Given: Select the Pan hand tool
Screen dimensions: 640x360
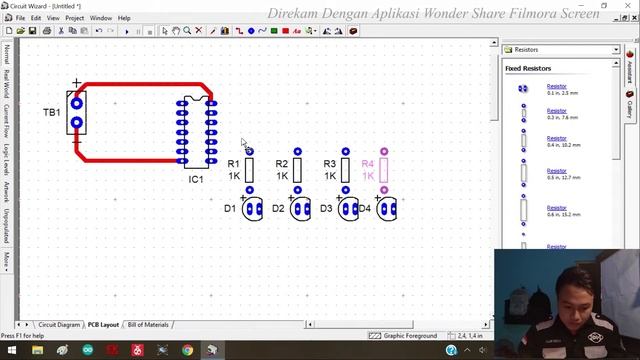Looking at the screenshot, I should (x=176, y=31).
